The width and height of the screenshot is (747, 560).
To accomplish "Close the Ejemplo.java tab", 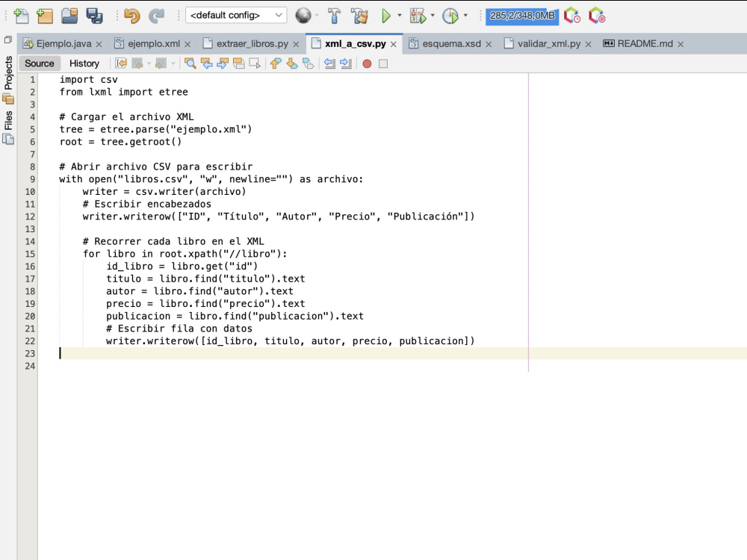I will 99,44.
